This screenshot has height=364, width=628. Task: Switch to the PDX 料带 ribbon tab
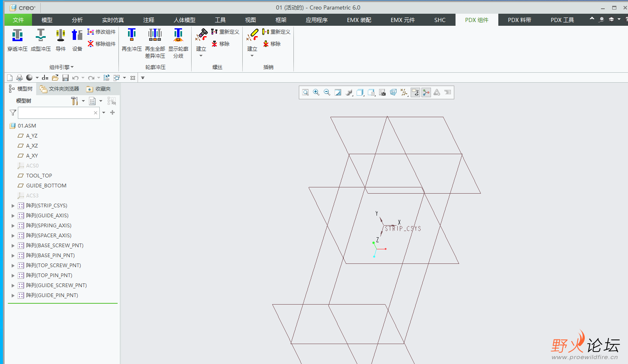(519, 20)
